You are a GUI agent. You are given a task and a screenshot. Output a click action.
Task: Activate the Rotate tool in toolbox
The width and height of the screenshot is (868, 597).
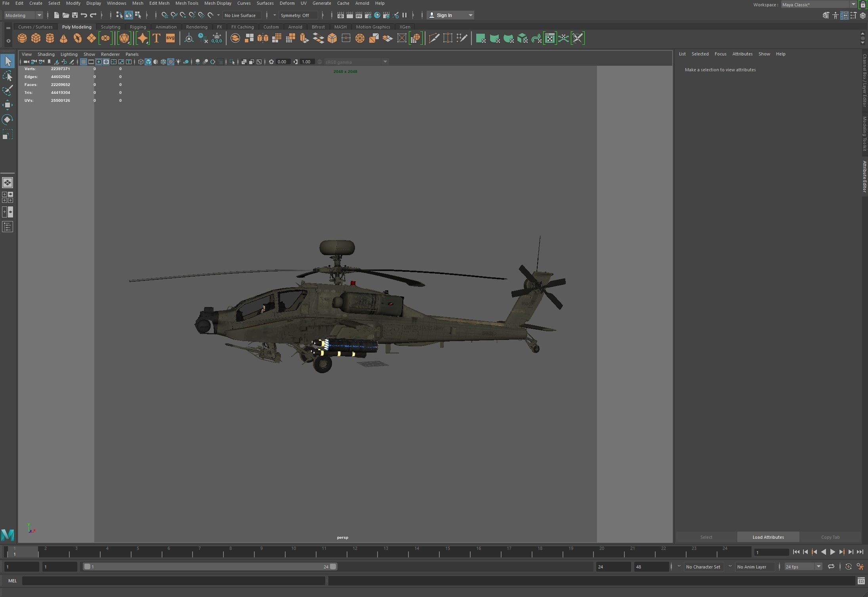pos(8,120)
